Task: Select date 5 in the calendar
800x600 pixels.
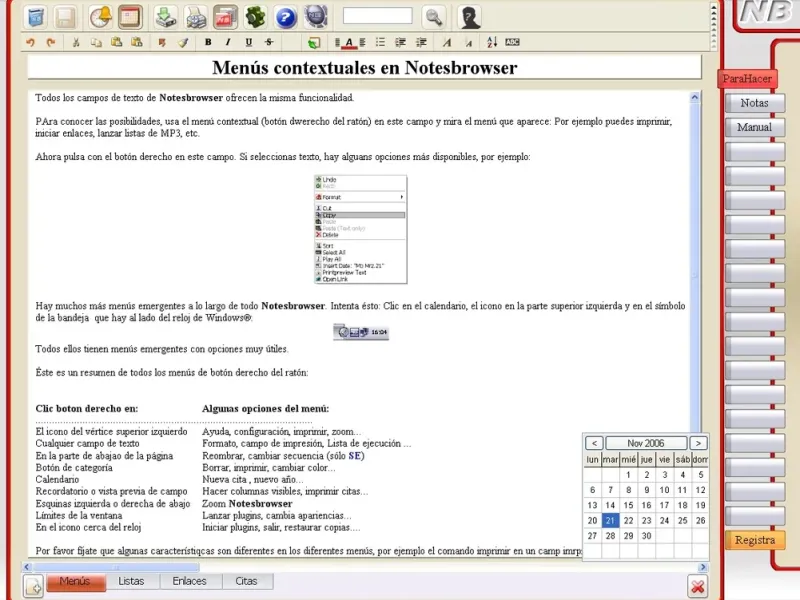Action: coord(701,474)
